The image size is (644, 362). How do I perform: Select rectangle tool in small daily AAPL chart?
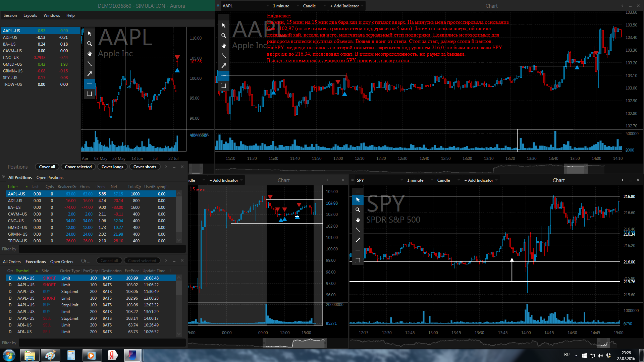pos(90,94)
